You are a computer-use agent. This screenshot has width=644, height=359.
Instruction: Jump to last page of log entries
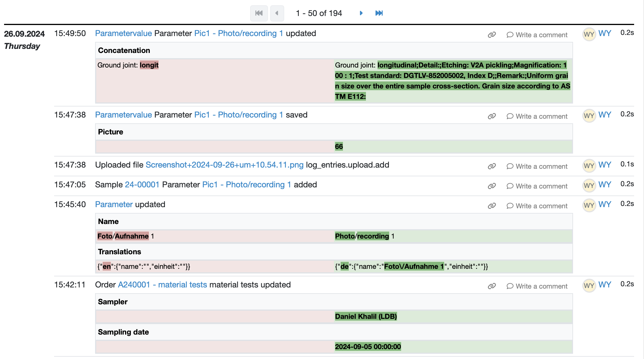(x=379, y=13)
